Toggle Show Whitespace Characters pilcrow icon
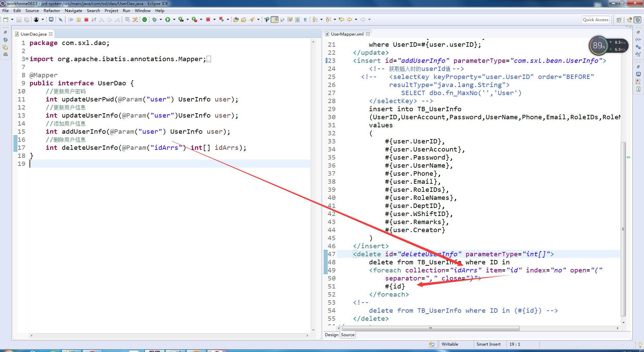This screenshot has width=644, height=352. [305, 19]
